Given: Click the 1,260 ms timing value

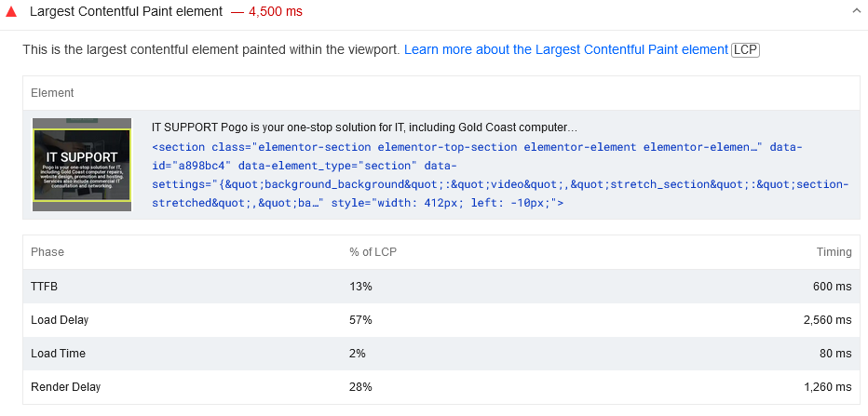Looking at the screenshot, I should [828, 387].
